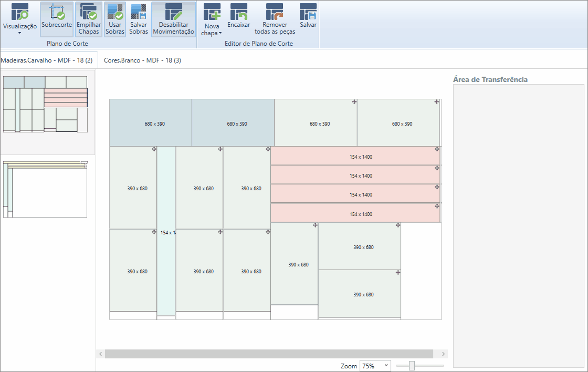Click move handle of first 154 x 1400 strip
This screenshot has height=372, width=588.
click(437, 149)
